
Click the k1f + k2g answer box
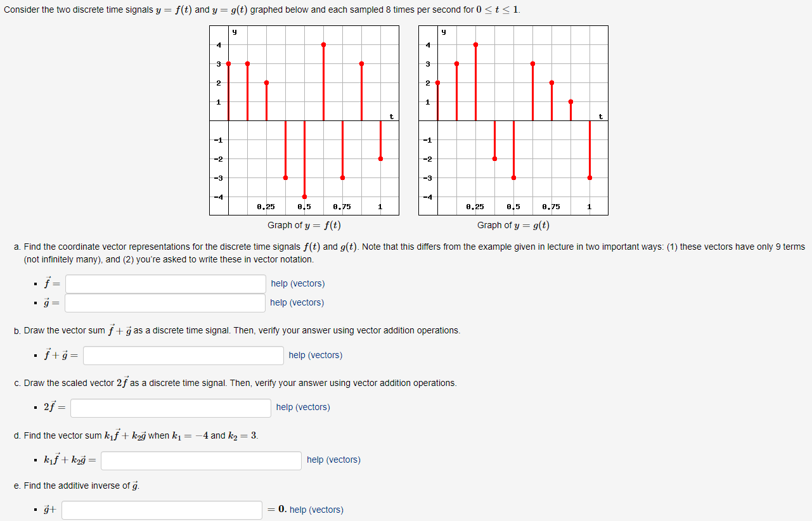[201, 460]
